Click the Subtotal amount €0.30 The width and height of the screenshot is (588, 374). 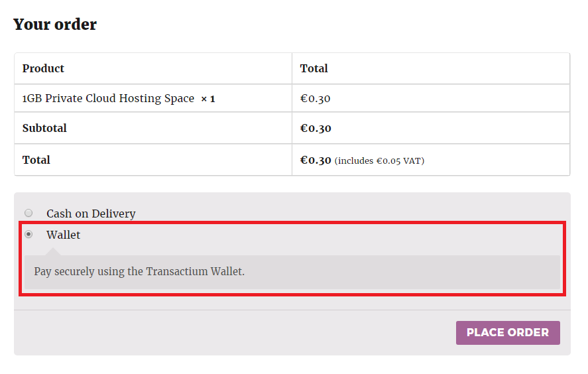coord(316,128)
